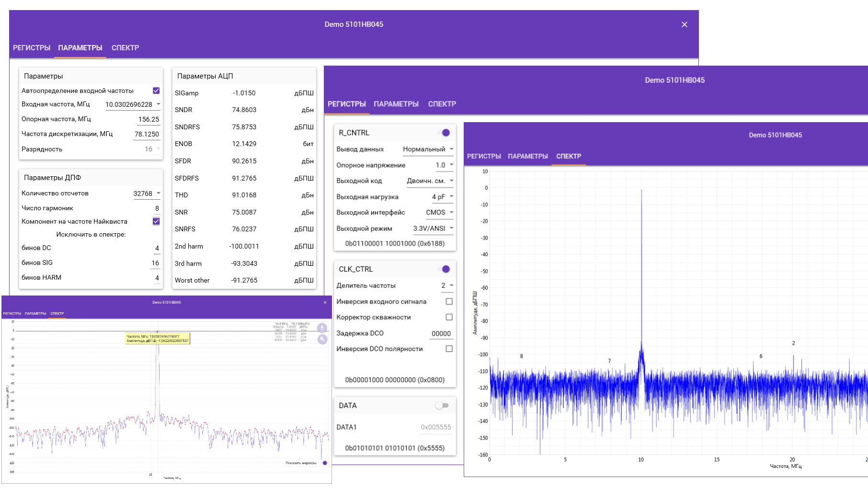Open the Количество отсчетов dropdown
The image size is (868, 489).
pyautogui.click(x=147, y=193)
